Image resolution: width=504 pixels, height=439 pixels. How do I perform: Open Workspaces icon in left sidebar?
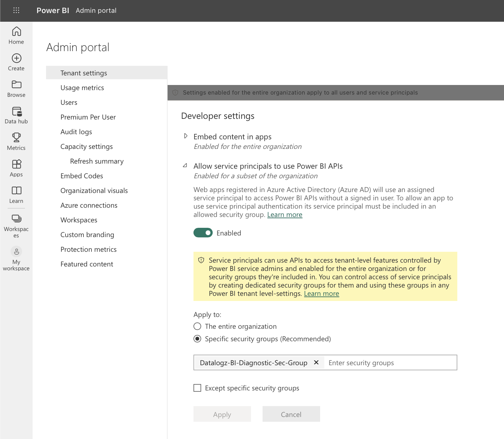[x=16, y=219]
